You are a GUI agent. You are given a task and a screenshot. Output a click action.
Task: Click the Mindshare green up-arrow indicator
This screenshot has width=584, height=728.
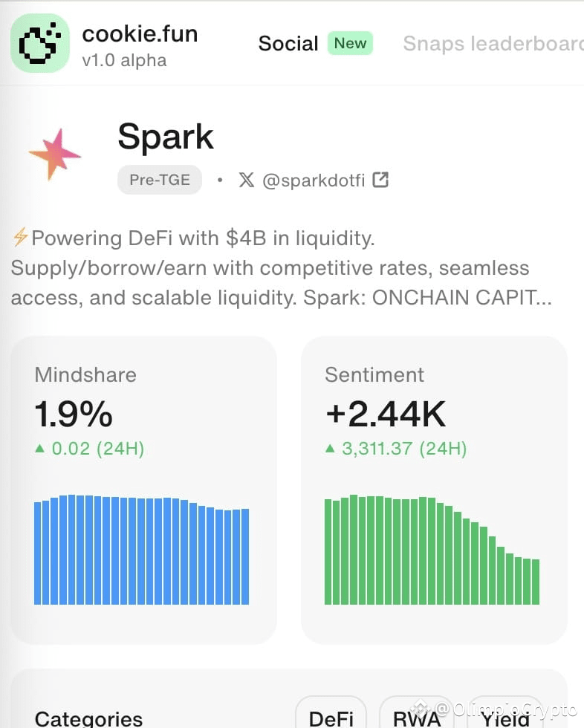click(x=40, y=449)
